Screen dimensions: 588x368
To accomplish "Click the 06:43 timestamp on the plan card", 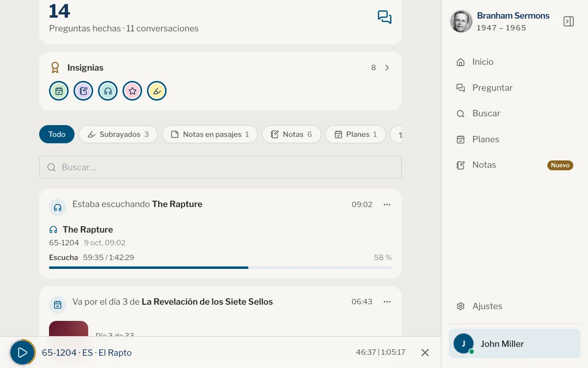I will (x=362, y=302).
